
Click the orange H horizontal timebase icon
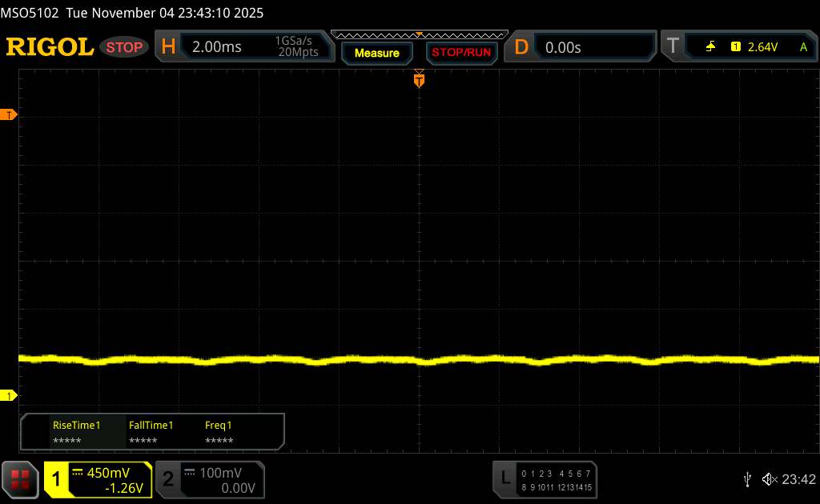(168, 47)
